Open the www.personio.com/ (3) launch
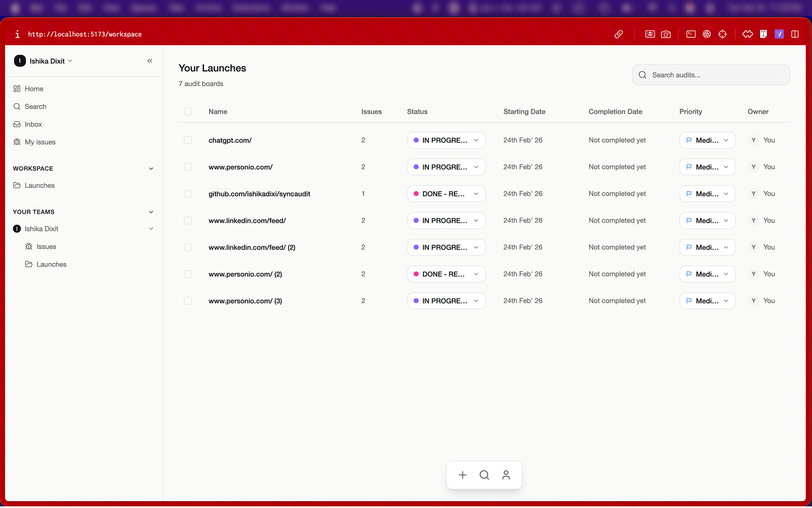This screenshot has height=508, width=812. point(245,301)
